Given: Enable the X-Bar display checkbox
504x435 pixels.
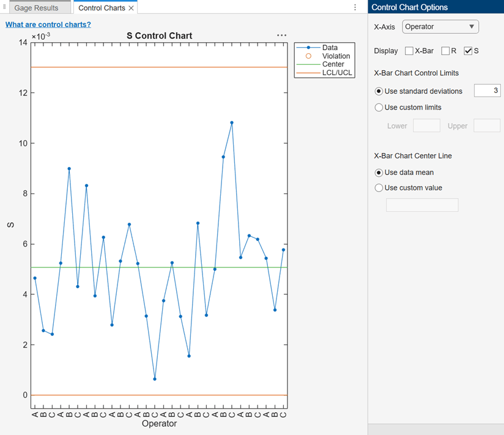Looking at the screenshot, I should click(409, 51).
